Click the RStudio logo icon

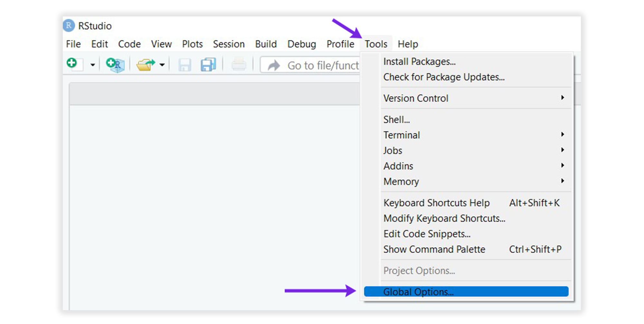coord(69,26)
